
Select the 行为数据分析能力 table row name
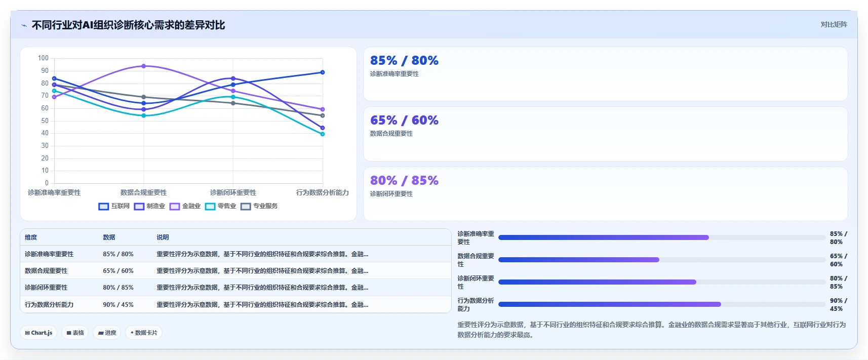[49, 305]
